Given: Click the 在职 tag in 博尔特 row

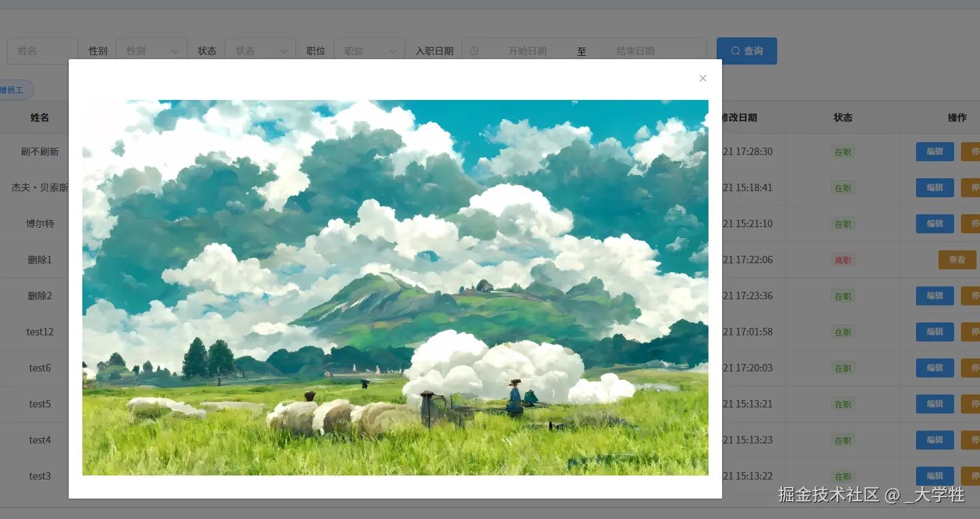Looking at the screenshot, I should [843, 224].
